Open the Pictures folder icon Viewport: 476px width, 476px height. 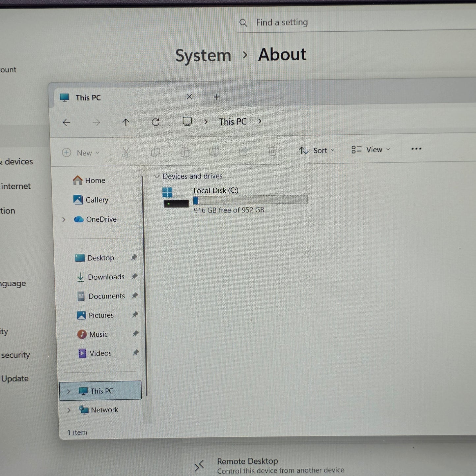(81, 315)
